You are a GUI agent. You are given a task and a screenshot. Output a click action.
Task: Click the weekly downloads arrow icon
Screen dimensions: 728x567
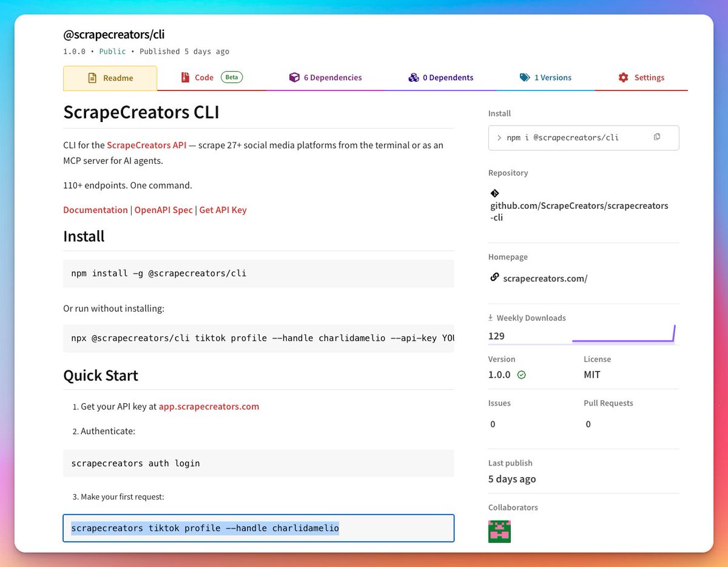point(491,317)
